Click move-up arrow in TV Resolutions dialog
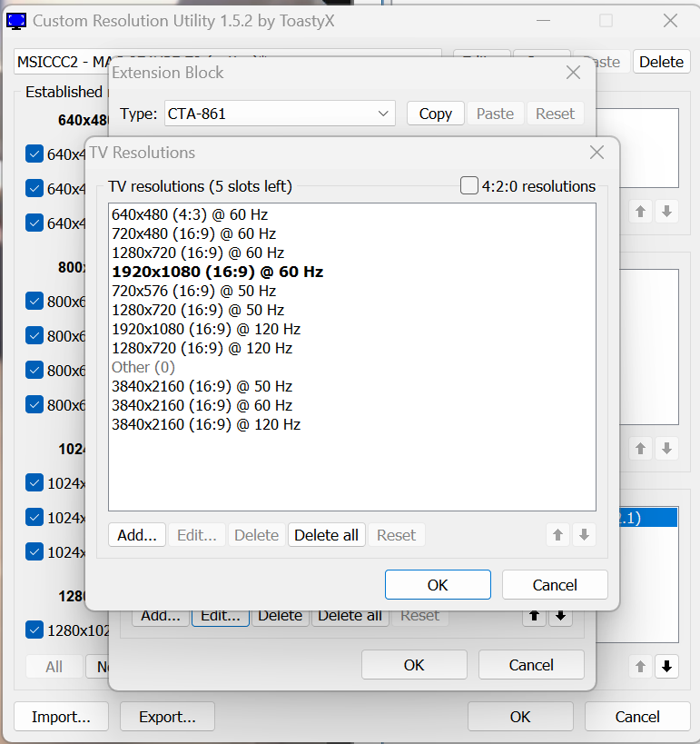Viewport: 700px width, 744px height. [558, 535]
